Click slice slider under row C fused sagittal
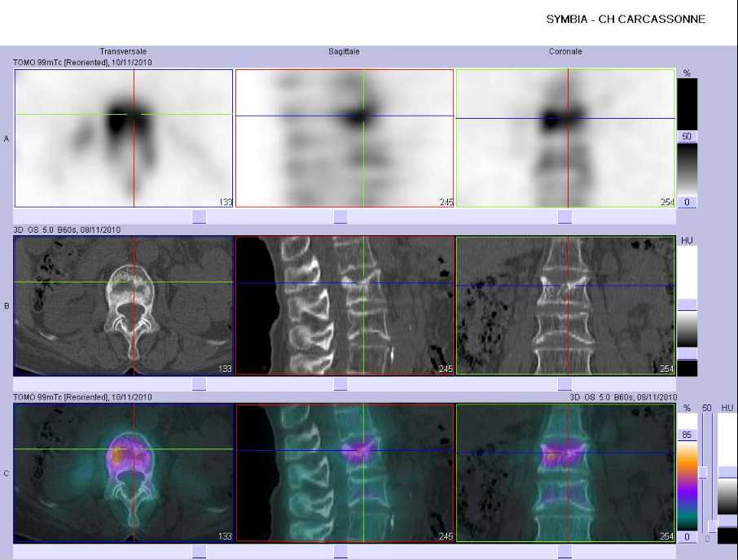Screen dimensions: 738x560 point(340,552)
